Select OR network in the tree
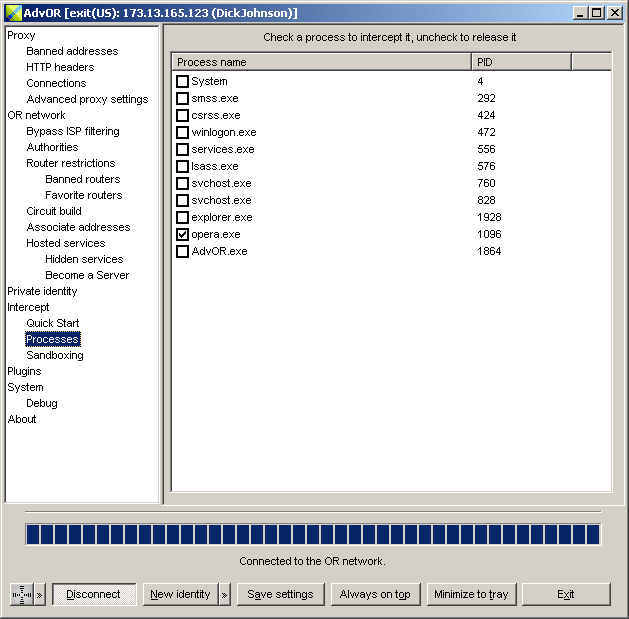 coord(37,116)
